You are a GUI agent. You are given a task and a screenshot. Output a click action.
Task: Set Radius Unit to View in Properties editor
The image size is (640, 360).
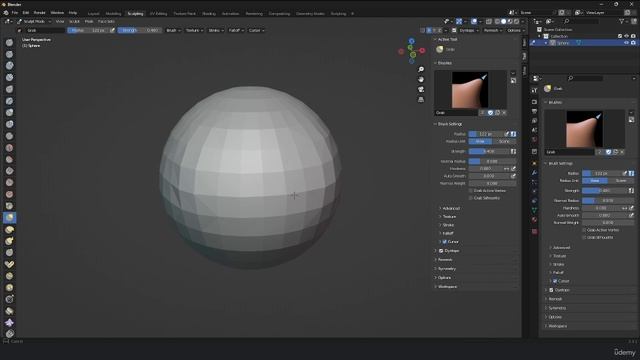pos(595,181)
